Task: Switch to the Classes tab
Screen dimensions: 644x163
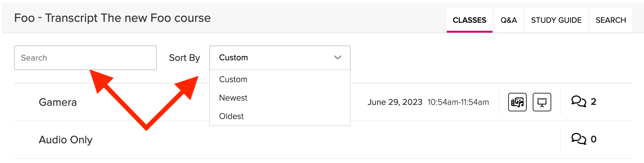Action: click(469, 20)
